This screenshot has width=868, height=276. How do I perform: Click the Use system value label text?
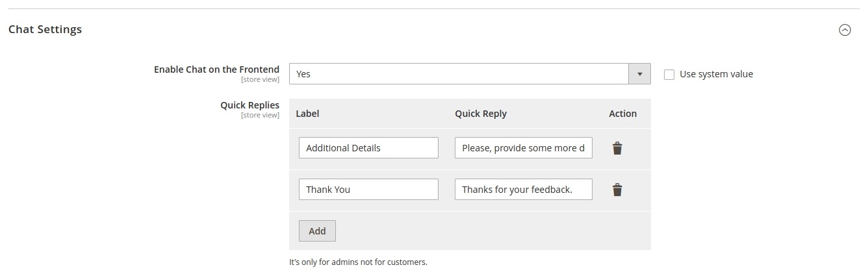pyautogui.click(x=716, y=74)
